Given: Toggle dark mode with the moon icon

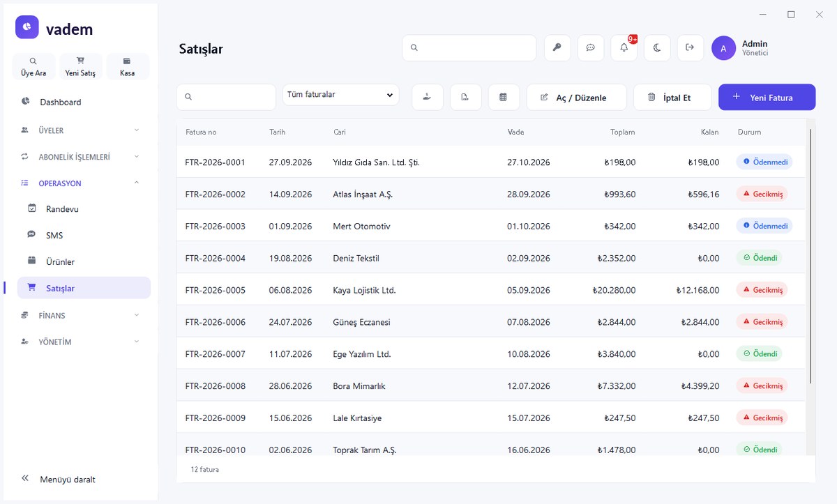Looking at the screenshot, I should tap(657, 47).
